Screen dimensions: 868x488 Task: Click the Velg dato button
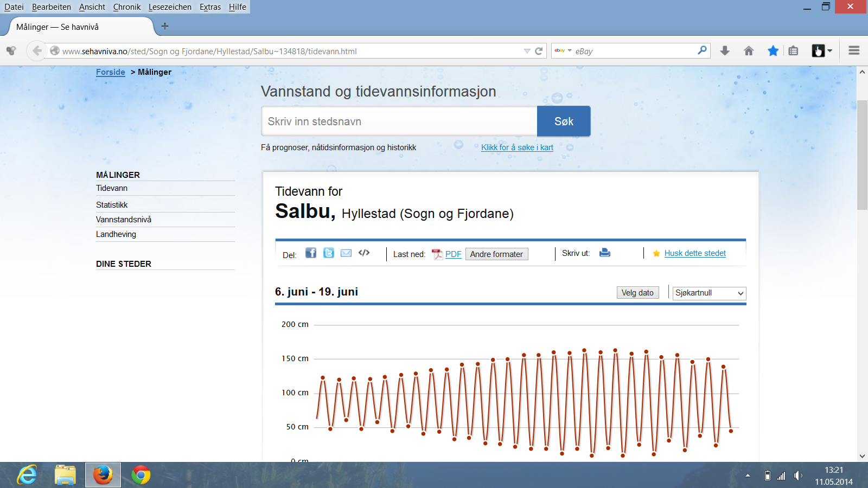(x=637, y=293)
